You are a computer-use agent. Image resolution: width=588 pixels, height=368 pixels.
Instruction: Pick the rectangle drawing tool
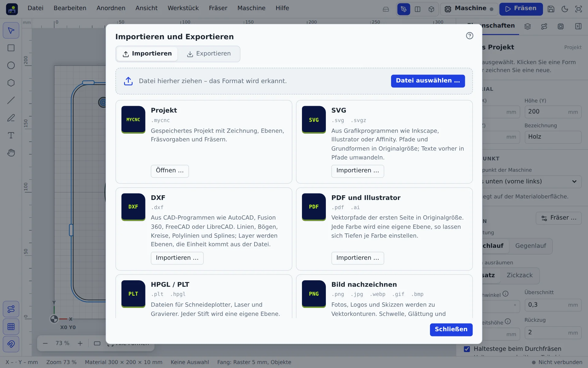coord(11,48)
